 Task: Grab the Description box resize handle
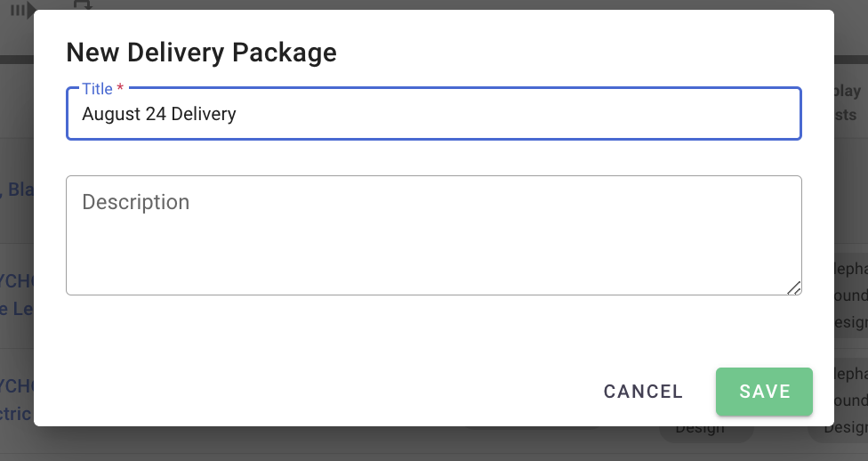793,287
